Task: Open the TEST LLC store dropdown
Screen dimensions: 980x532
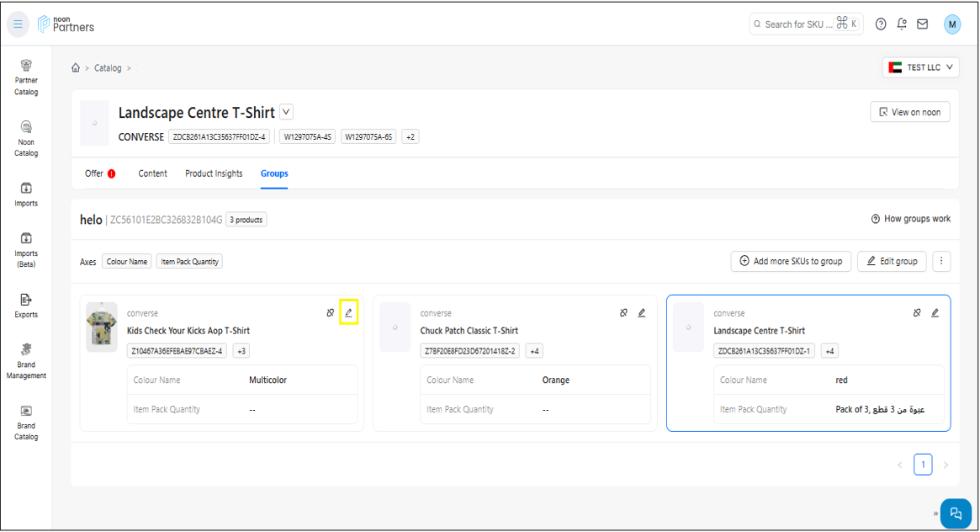Action: coord(920,67)
